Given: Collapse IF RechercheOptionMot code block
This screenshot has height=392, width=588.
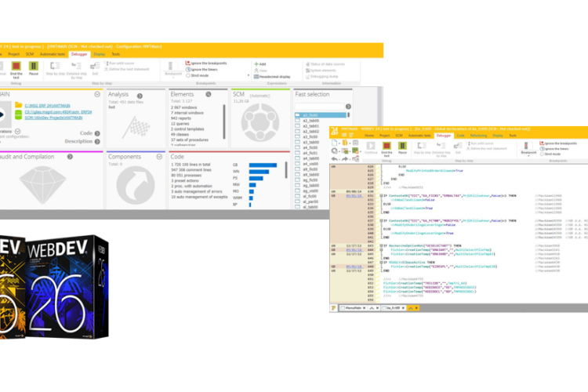Looking at the screenshot, I should tap(381, 245).
